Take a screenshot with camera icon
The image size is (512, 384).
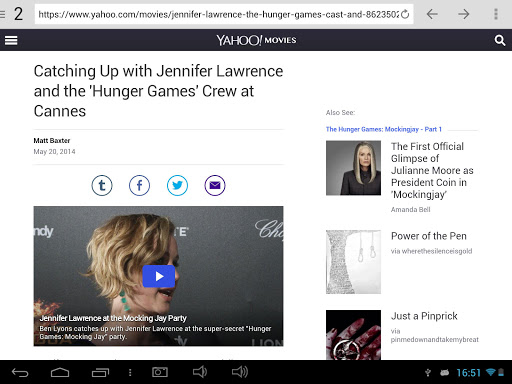click(x=160, y=372)
